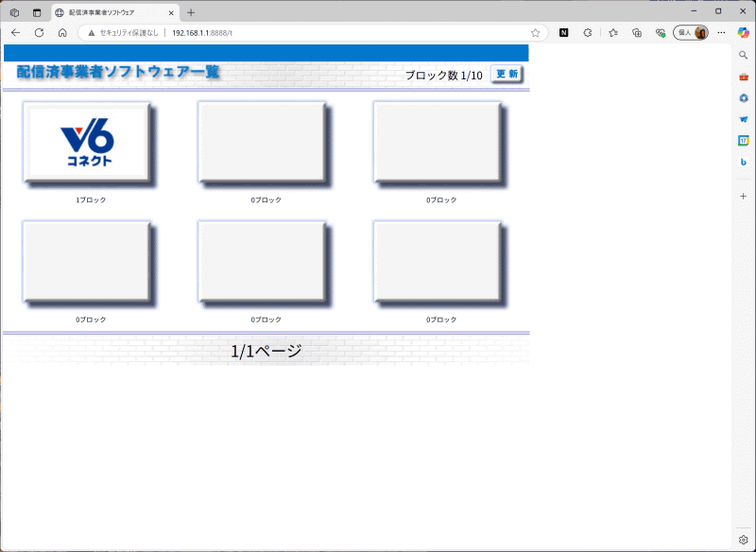Open the tab actions menu
The image size is (756, 552).
[x=11, y=12]
